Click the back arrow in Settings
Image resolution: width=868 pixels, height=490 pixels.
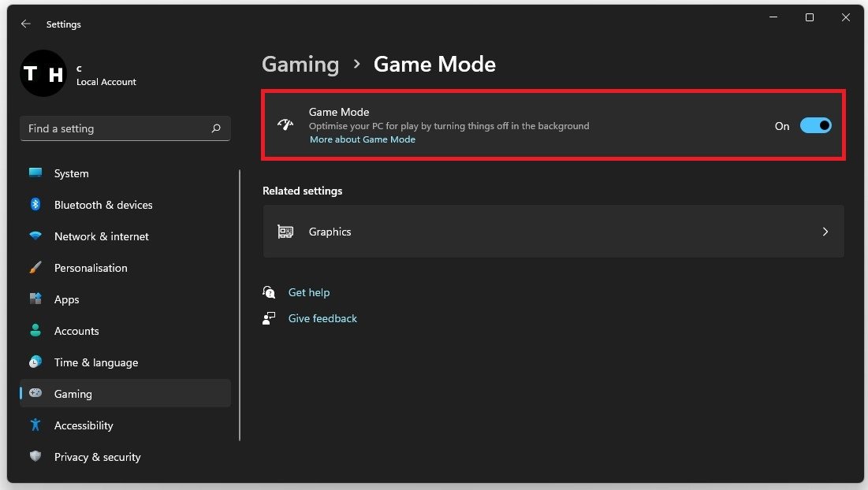click(x=26, y=24)
